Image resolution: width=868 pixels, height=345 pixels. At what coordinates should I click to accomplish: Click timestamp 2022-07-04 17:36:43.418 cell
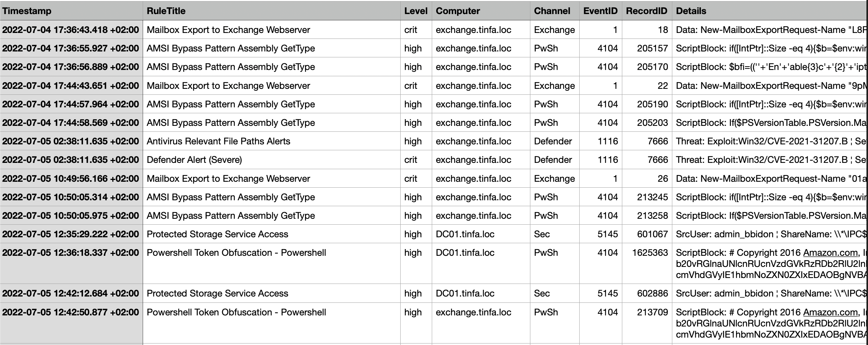click(x=71, y=30)
